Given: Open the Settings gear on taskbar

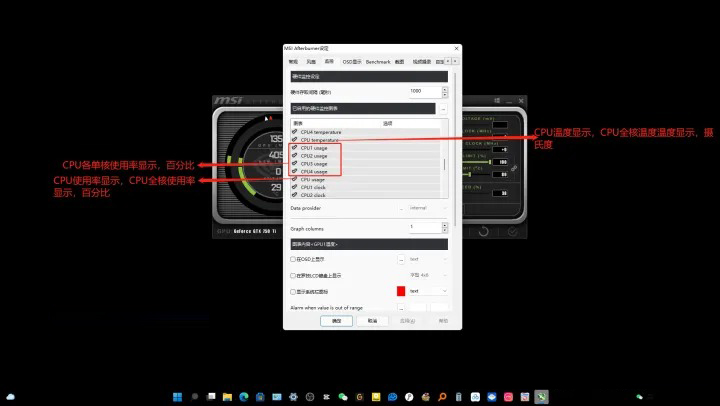Looking at the screenshot, I should (293, 397).
